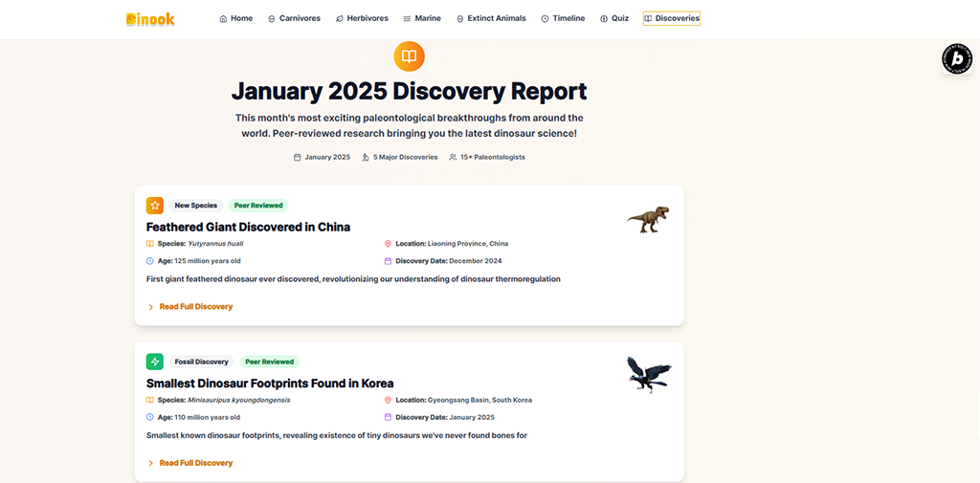
Task: Open the Timeline nav item
Action: click(x=563, y=19)
